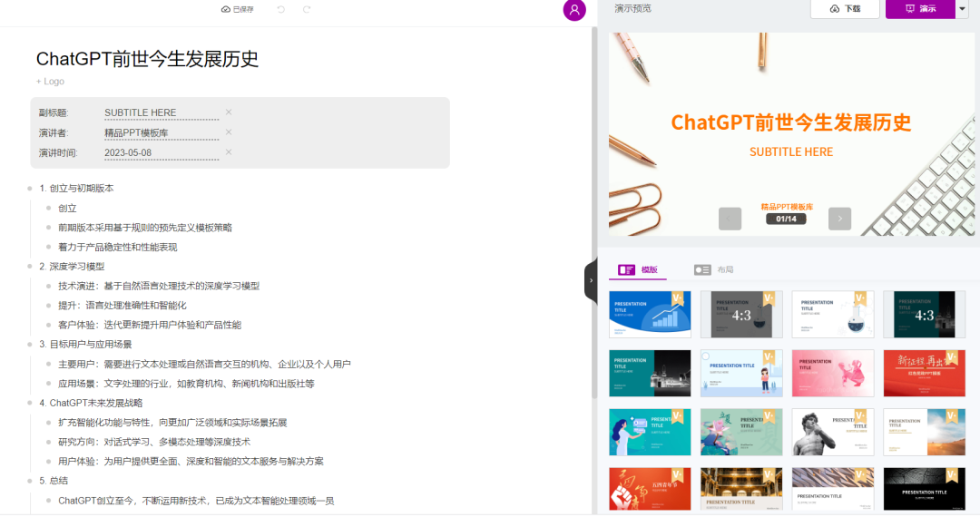
Task: Click outline item beginning 扩充智能化功能与特性
Action: [x=172, y=423]
